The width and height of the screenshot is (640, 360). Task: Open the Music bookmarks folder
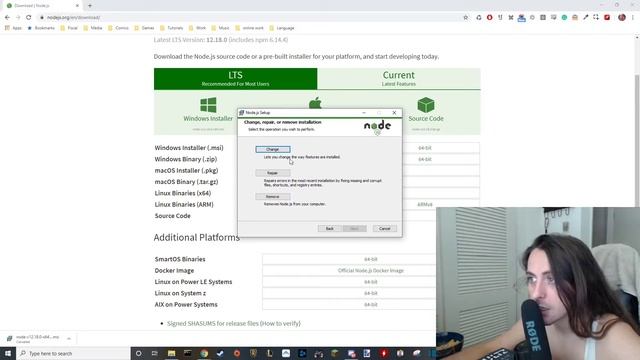pyautogui.click(x=220, y=28)
